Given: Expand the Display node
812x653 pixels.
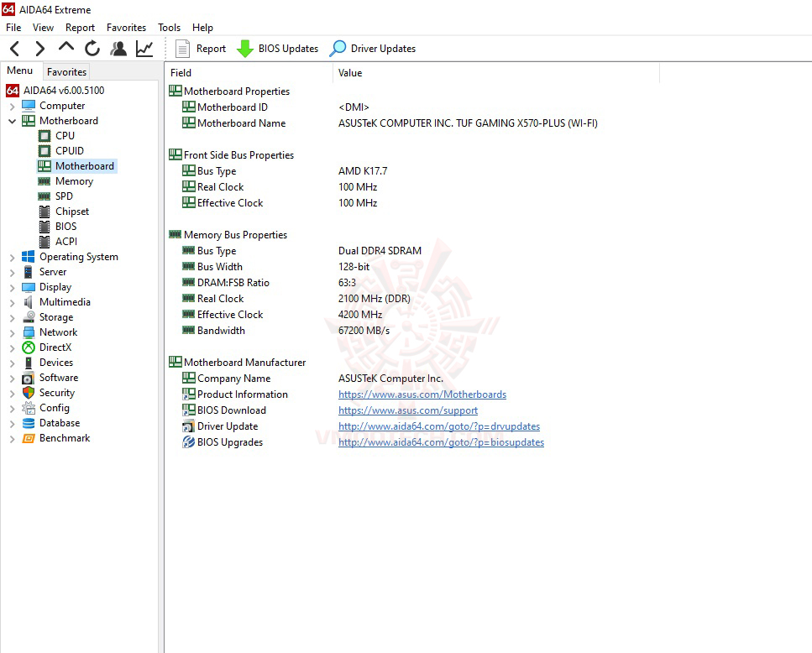Looking at the screenshot, I should click(x=13, y=287).
